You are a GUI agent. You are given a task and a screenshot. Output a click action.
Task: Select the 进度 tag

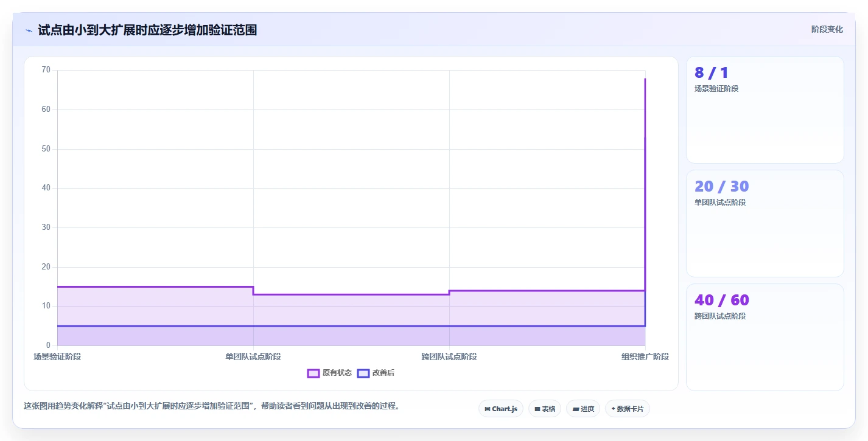coord(583,409)
